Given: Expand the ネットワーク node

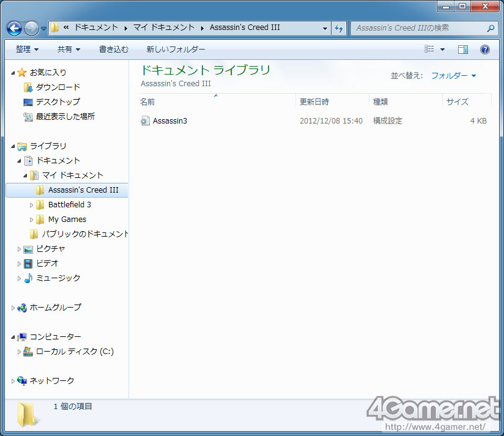Looking at the screenshot, I should click(13, 381).
